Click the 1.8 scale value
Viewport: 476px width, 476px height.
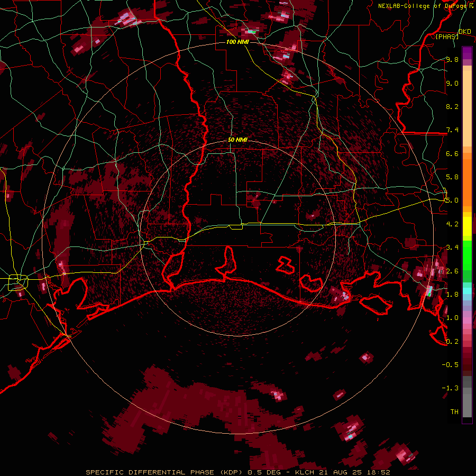point(452,295)
